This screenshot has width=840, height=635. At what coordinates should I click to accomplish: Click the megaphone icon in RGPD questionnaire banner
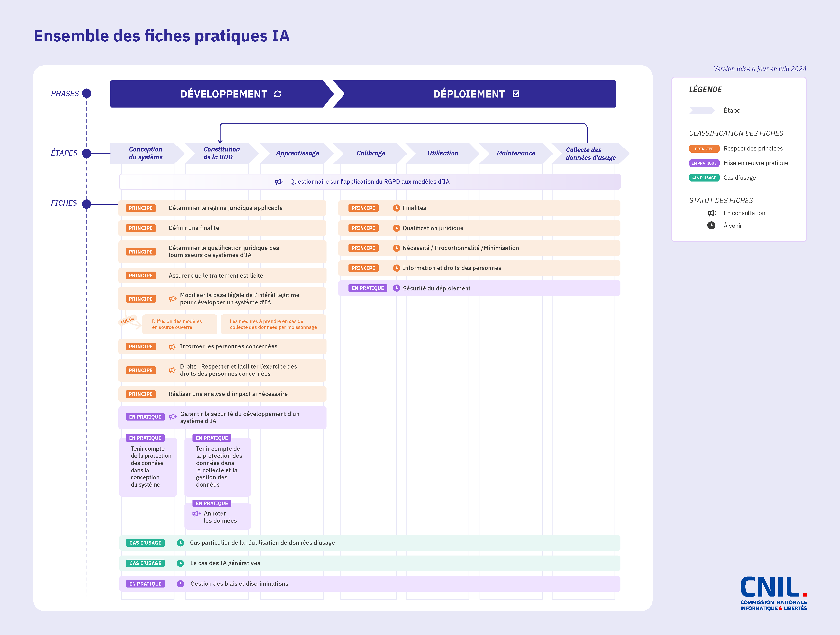click(x=279, y=182)
